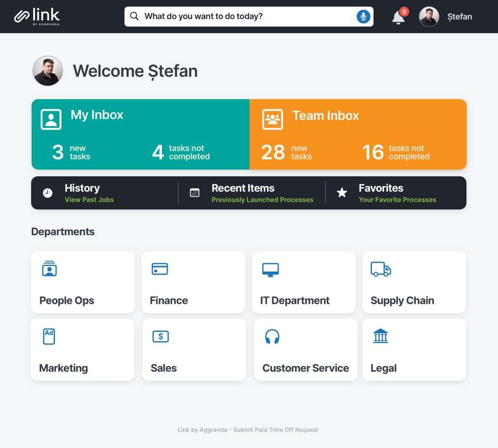
Task: Click the microphone icon in the search bar
Action: (363, 16)
